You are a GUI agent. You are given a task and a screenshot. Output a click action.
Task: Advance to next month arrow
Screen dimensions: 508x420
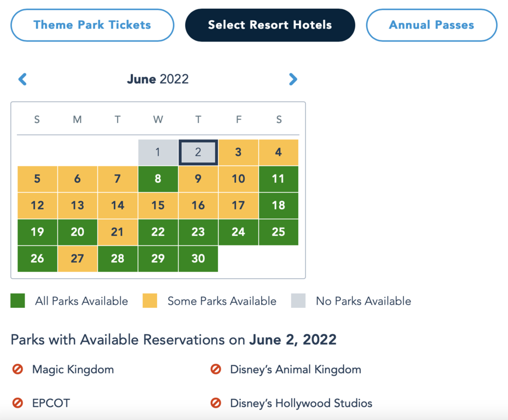pyautogui.click(x=293, y=79)
